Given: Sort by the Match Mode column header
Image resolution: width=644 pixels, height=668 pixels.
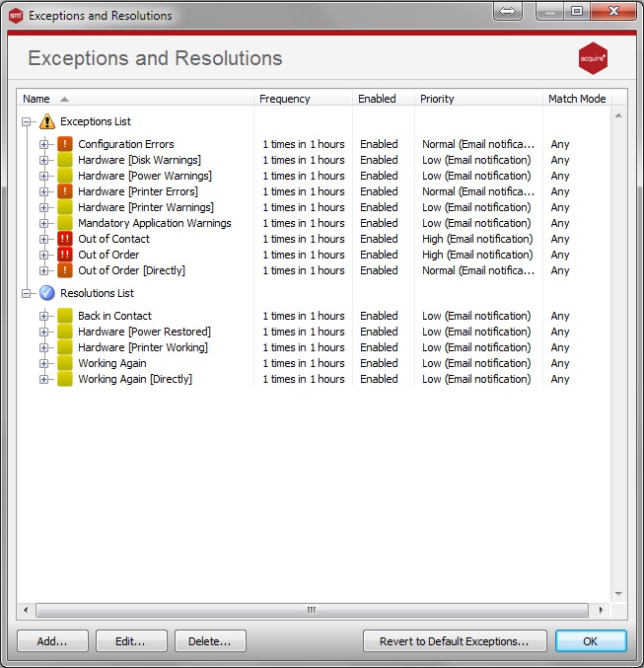Looking at the screenshot, I should 577,99.
